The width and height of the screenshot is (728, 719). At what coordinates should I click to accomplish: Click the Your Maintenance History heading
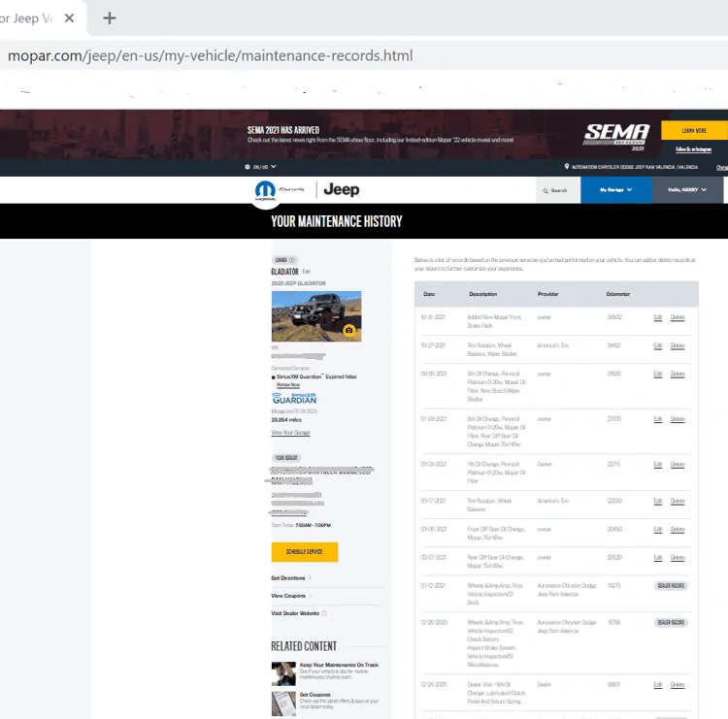point(337,221)
